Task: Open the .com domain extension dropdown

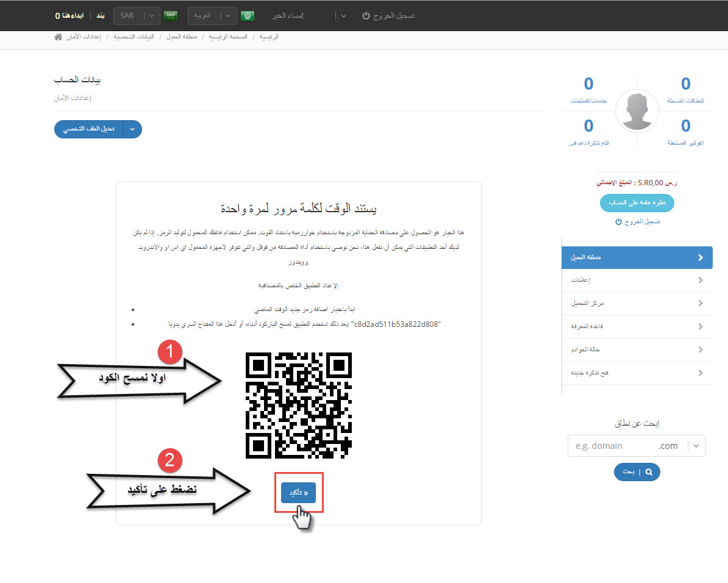Action: click(x=696, y=446)
